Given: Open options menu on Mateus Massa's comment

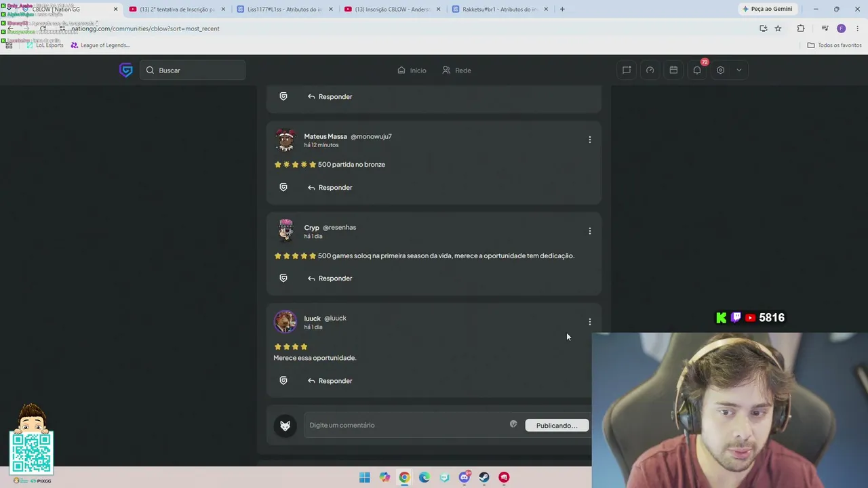Looking at the screenshot, I should click(589, 140).
